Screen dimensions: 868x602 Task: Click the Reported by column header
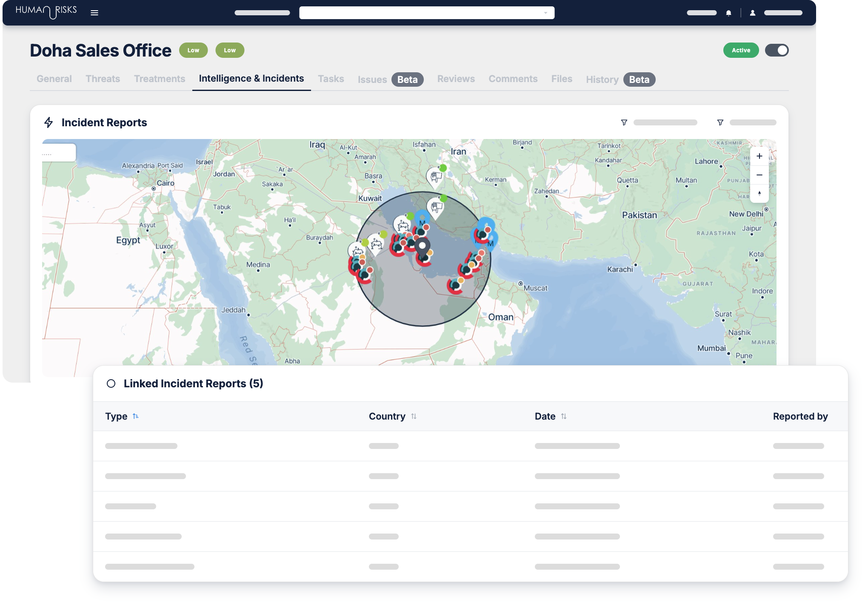coord(800,416)
